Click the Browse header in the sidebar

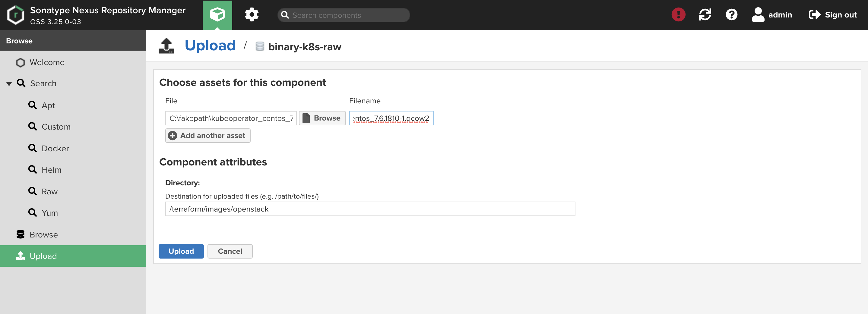73,41
